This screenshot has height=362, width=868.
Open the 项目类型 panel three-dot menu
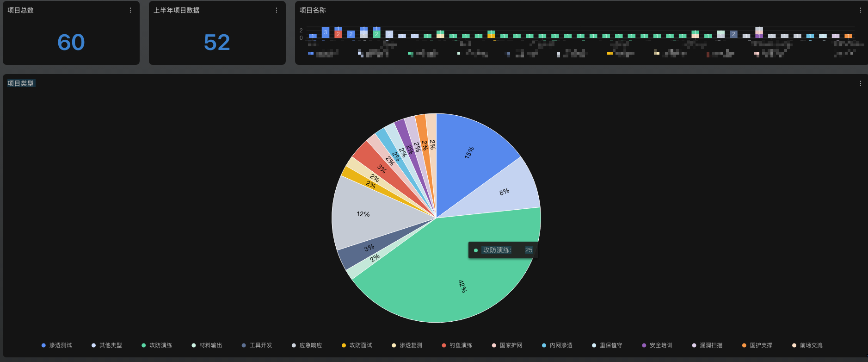click(860, 83)
